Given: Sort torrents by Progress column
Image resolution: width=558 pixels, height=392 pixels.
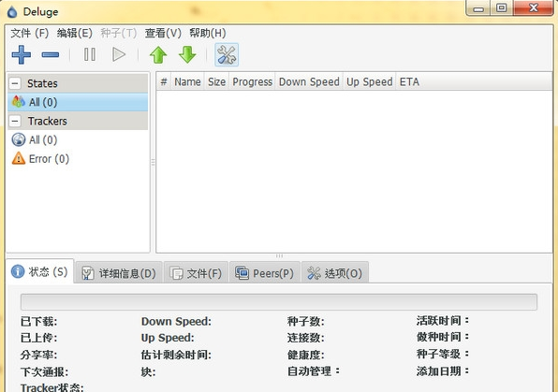Looking at the screenshot, I should [252, 81].
